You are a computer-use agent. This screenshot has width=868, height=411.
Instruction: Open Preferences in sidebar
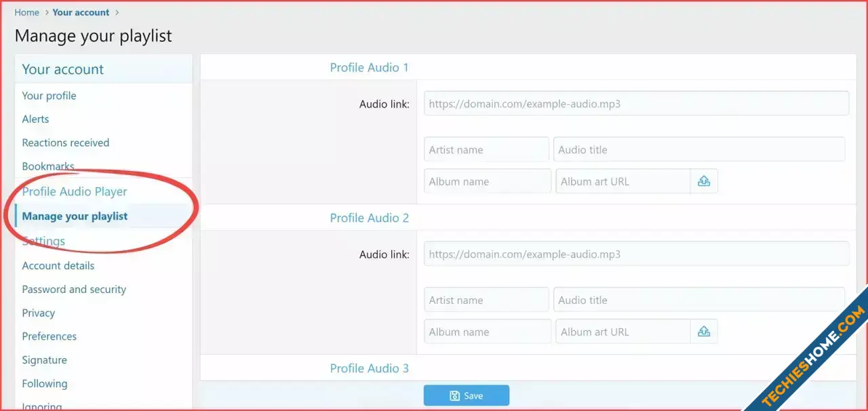point(50,336)
